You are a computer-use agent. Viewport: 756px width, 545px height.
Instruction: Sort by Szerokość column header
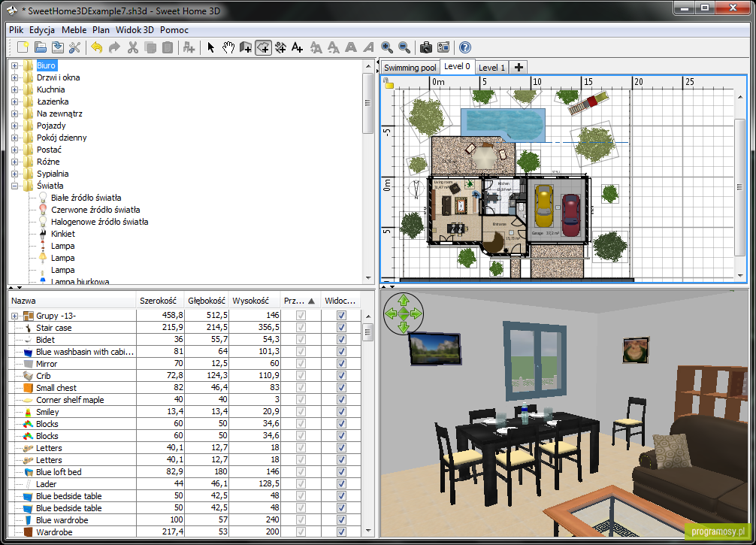tap(159, 301)
